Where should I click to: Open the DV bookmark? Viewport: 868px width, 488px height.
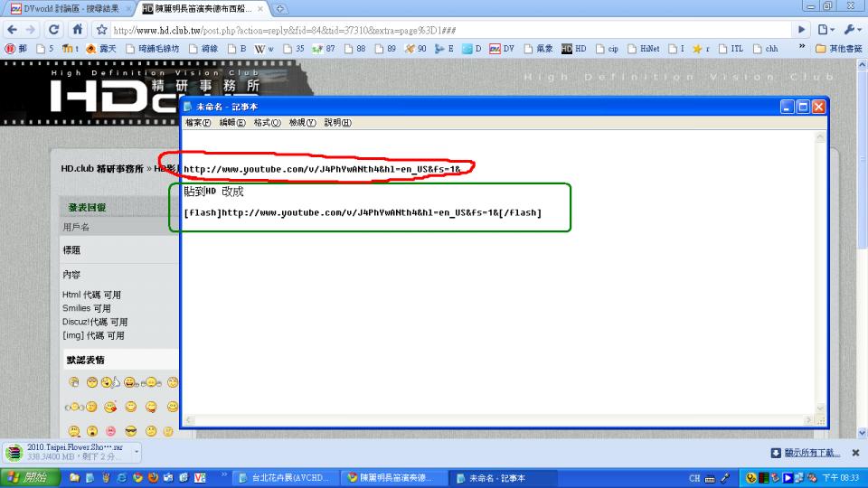[x=502, y=49]
